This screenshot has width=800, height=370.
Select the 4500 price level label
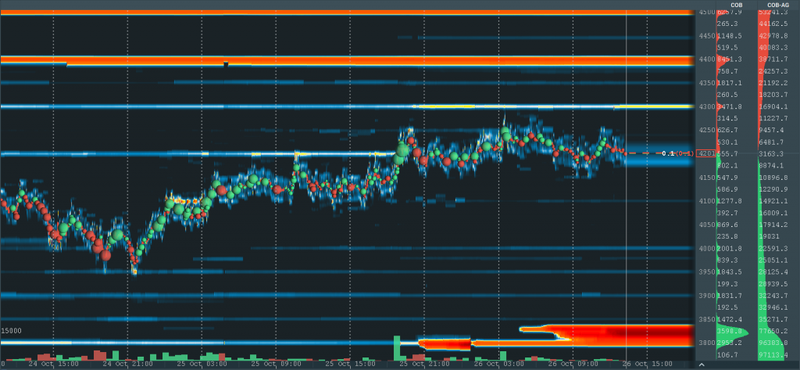click(x=706, y=12)
